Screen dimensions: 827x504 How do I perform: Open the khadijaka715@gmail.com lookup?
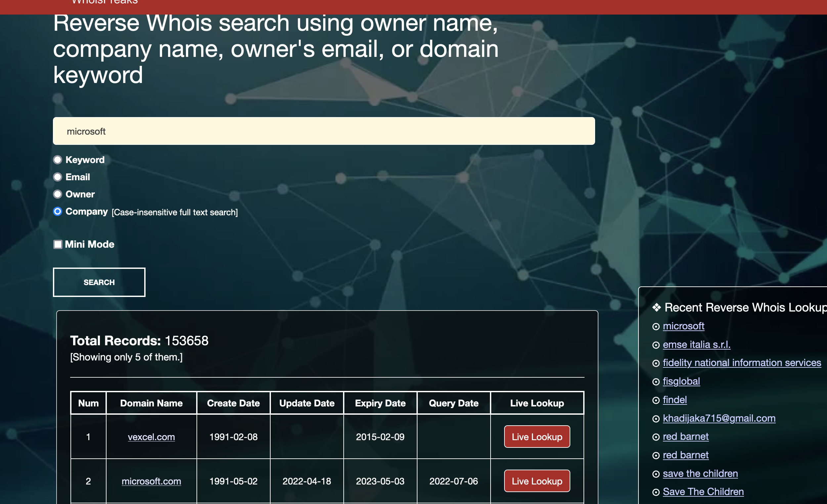click(x=719, y=418)
